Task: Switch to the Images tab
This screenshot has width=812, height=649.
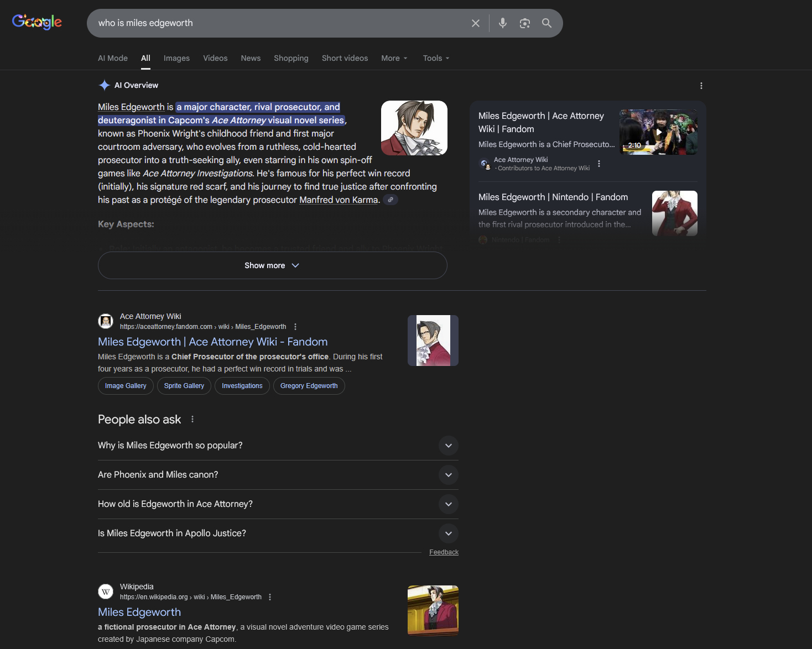Action: (x=176, y=58)
